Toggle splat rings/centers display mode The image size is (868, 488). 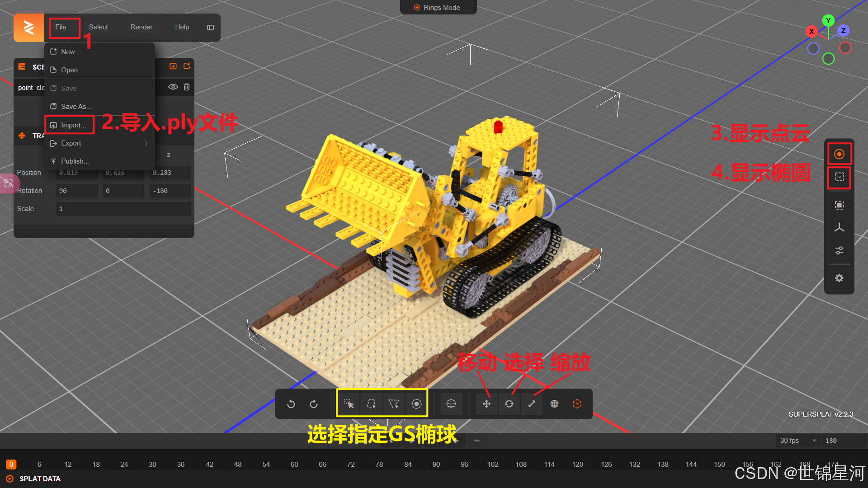pos(839,154)
